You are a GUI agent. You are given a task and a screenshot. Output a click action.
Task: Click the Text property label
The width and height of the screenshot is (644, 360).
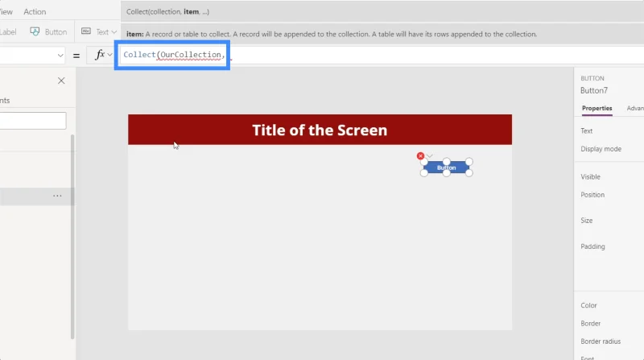[x=587, y=130]
